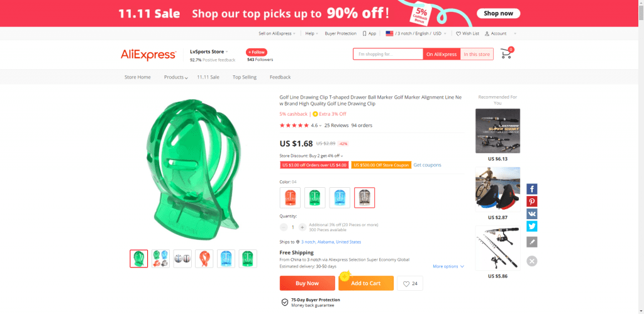The height and width of the screenshot is (314, 644).
Task: Add product to wish list heart
Action: (x=409, y=284)
